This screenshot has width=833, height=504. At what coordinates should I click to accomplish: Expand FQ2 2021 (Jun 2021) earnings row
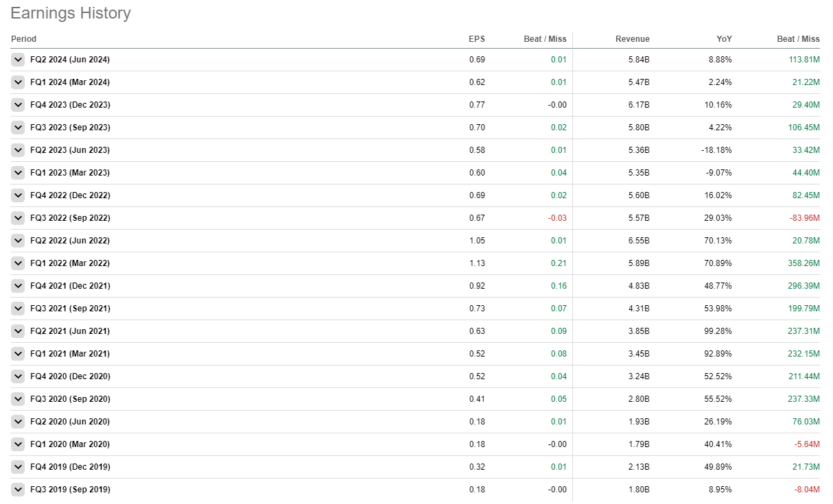click(x=19, y=331)
